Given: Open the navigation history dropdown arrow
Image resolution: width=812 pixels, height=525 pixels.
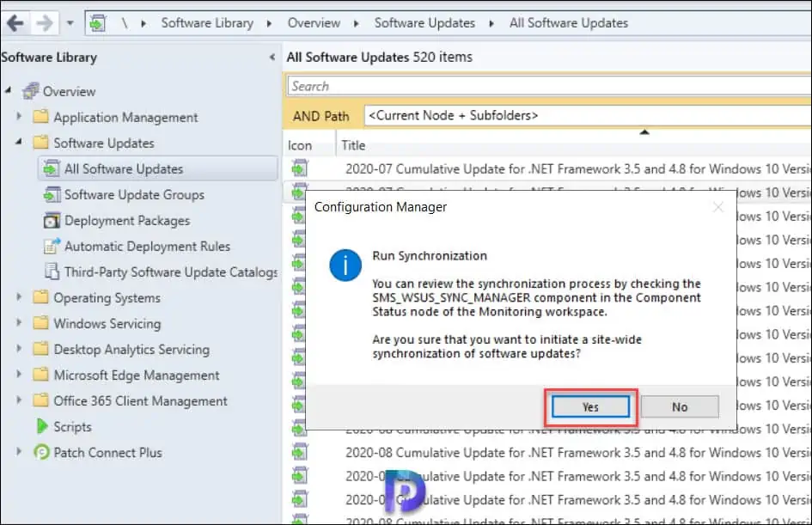Looking at the screenshot, I should (70, 23).
